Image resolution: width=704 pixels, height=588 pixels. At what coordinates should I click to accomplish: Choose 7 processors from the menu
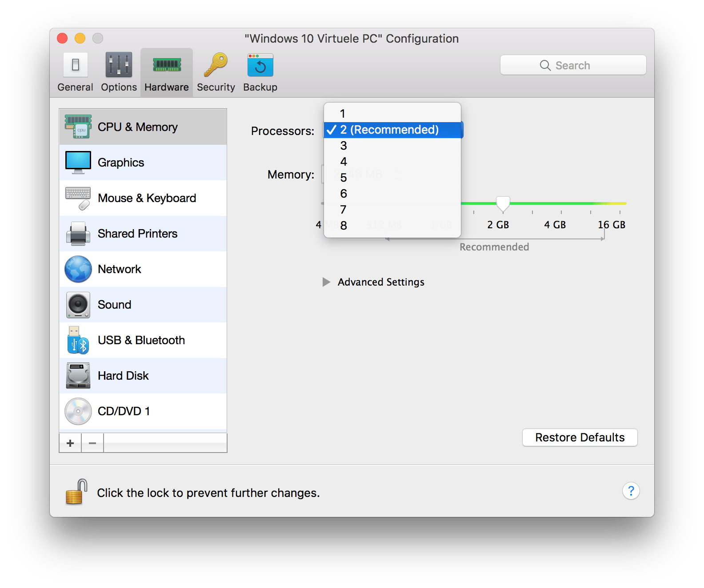click(x=392, y=210)
